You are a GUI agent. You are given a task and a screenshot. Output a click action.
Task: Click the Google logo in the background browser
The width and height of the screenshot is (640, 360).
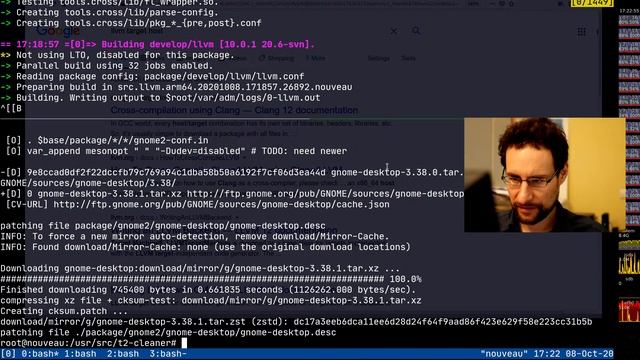click(x=58, y=31)
